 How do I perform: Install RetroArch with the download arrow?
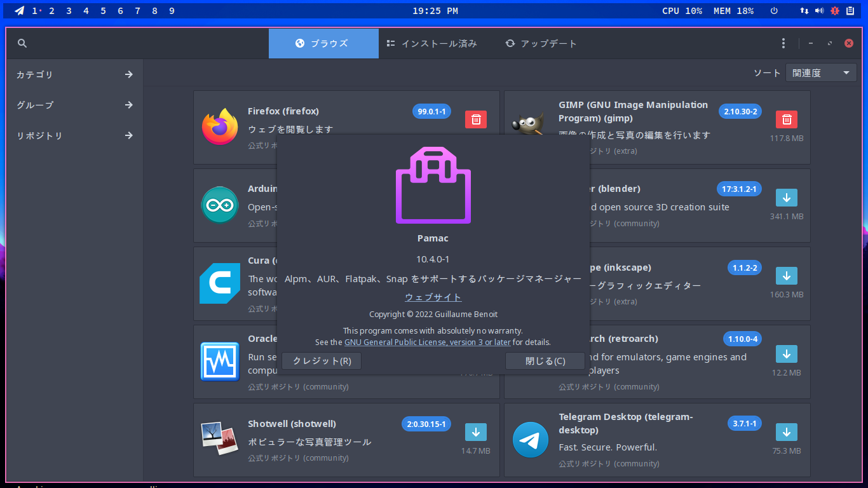[x=787, y=354]
